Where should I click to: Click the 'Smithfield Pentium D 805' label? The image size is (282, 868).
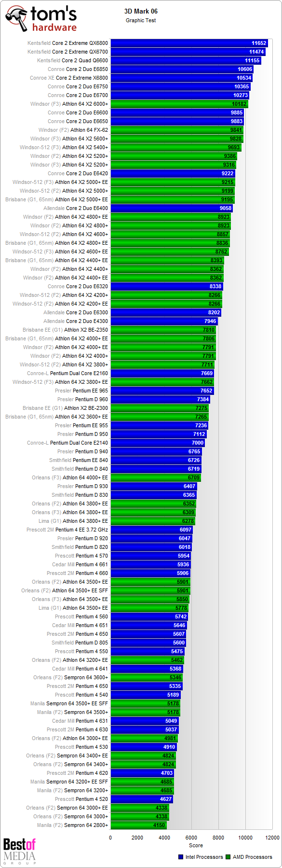click(x=80, y=643)
